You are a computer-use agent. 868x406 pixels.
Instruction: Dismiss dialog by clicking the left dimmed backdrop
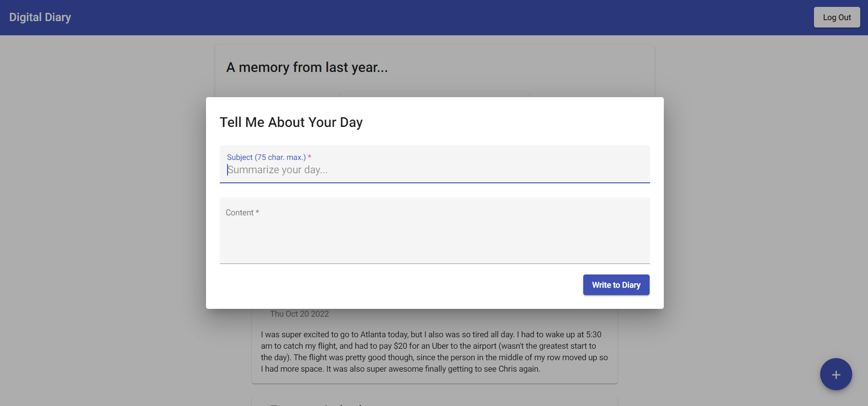coord(101,206)
